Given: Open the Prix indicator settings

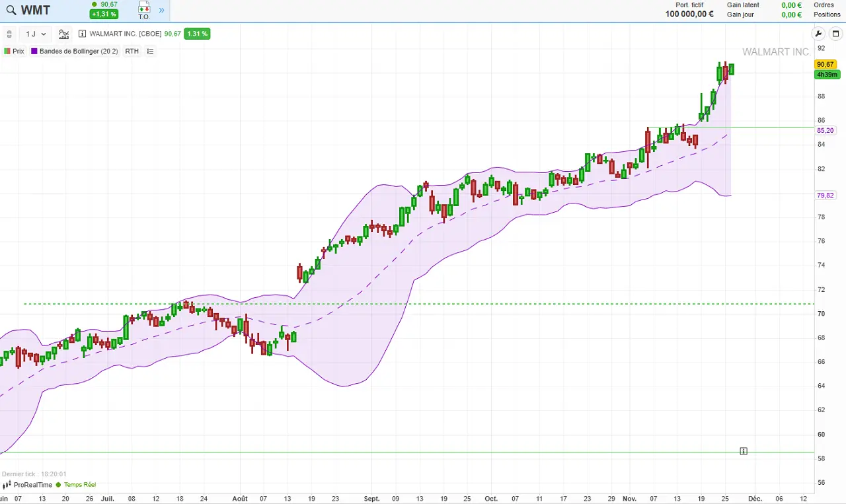Looking at the screenshot, I should [x=14, y=51].
